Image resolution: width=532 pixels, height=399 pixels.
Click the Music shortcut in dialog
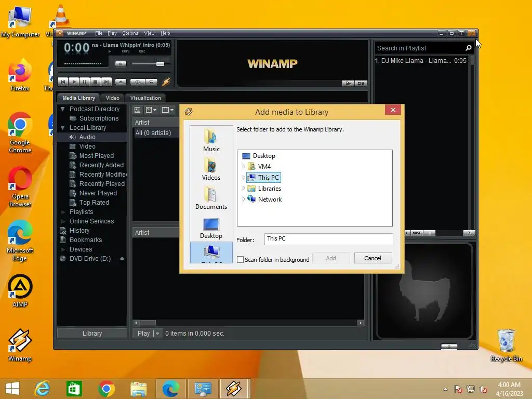pyautogui.click(x=211, y=140)
